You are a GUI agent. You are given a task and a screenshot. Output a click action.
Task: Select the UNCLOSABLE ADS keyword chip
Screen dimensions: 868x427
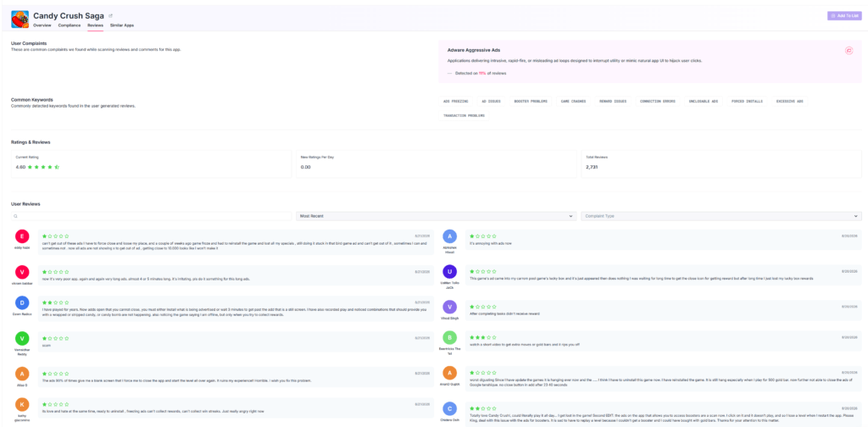704,102
